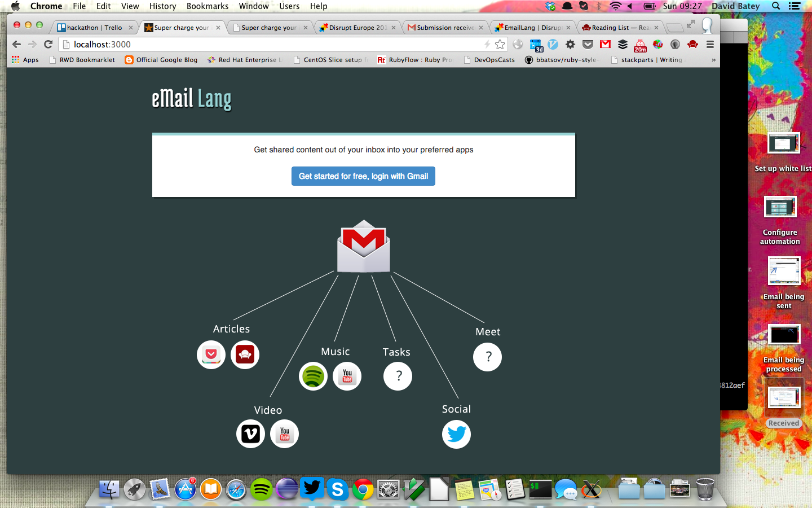The height and width of the screenshot is (508, 812).
Task: Open Finder from the Dock
Action: (109, 489)
